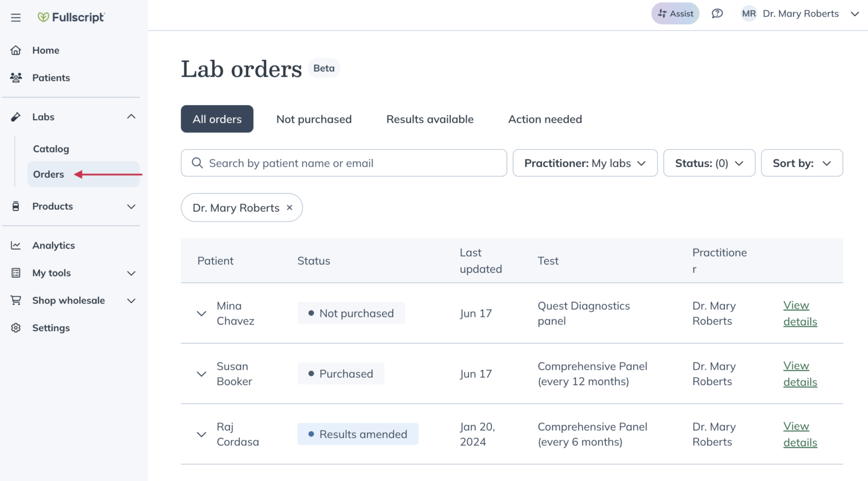This screenshot has height=481, width=868.
Task: Open the Assist panel
Action: 675,13
